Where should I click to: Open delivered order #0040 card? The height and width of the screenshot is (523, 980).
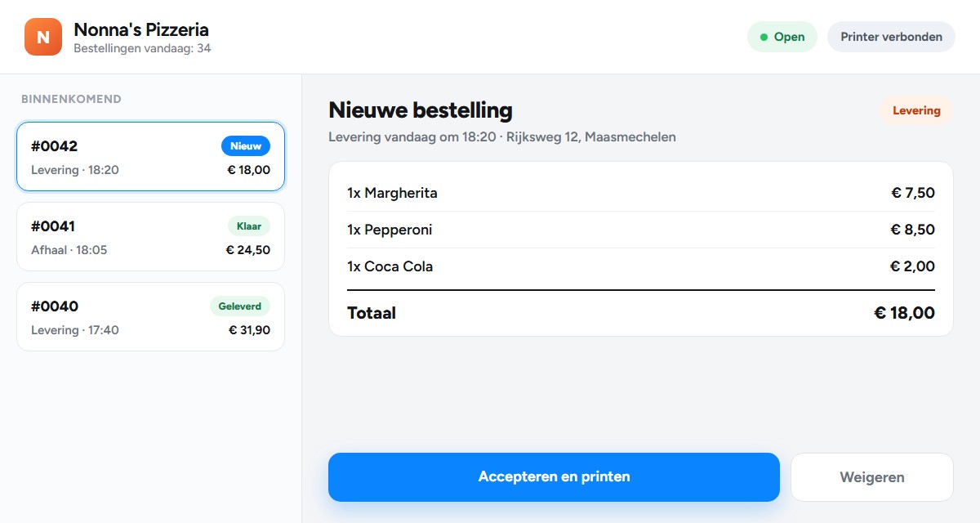coord(150,317)
